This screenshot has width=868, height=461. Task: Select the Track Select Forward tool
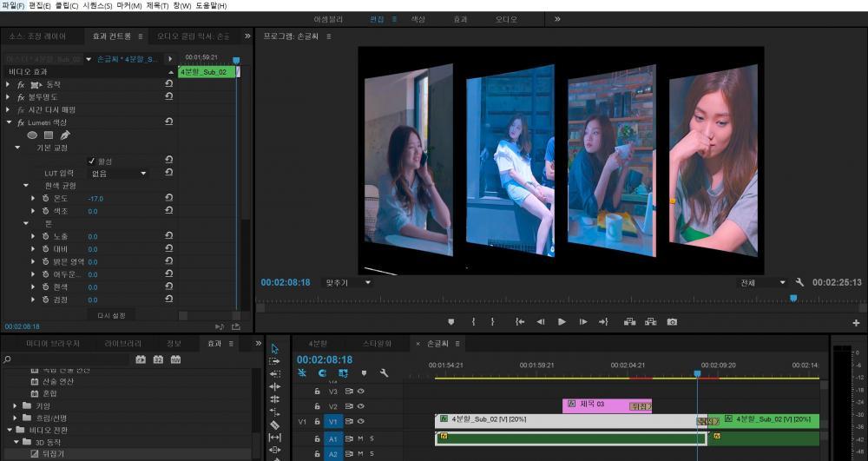[274, 360]
